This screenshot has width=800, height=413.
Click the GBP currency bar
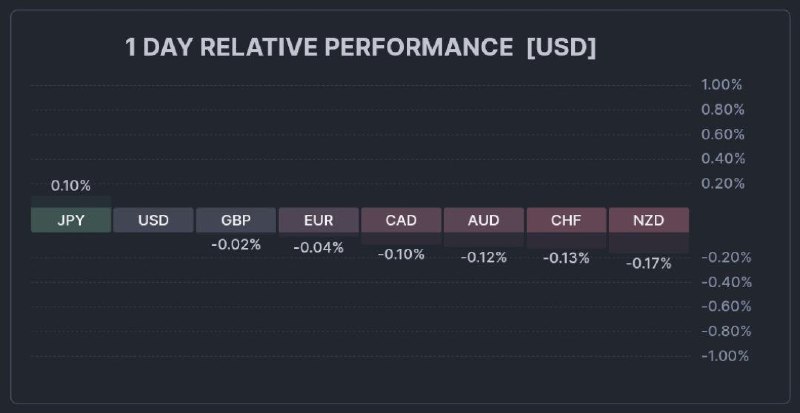(236, 220)
